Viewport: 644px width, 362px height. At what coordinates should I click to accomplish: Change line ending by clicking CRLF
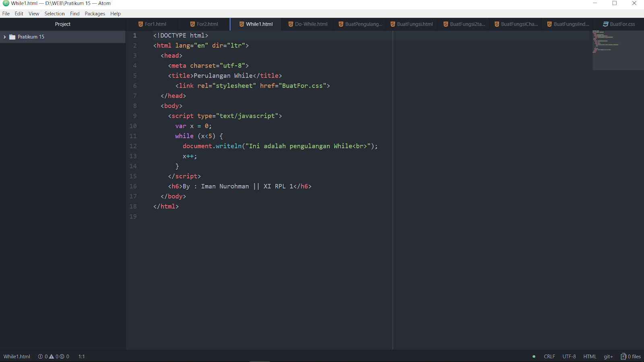click(549, 356)
